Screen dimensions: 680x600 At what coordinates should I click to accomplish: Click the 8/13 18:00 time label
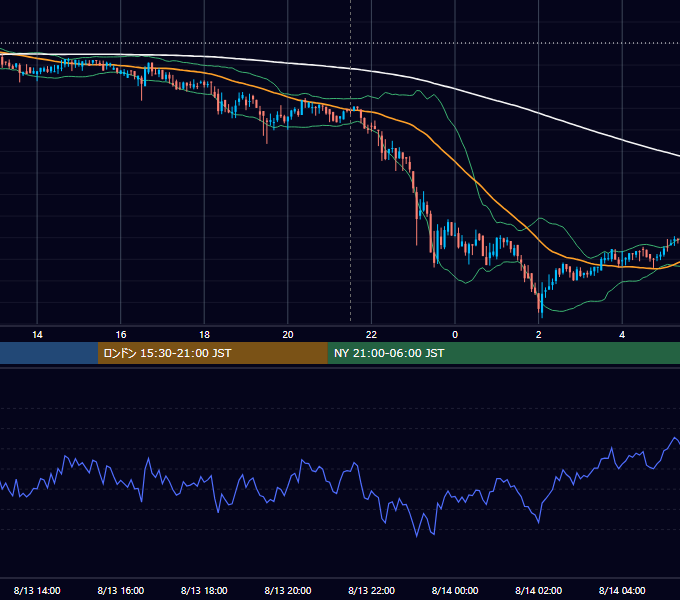tap(204, 590)
